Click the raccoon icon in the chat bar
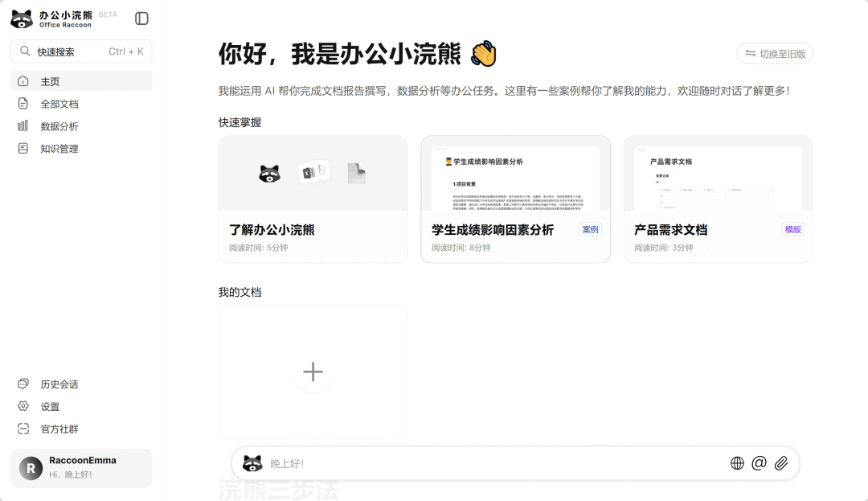868x501 pixels. [x=253, y=463]
